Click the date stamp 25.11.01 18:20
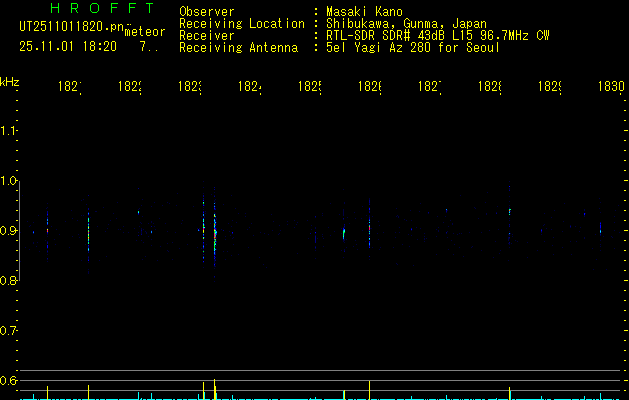The image size is (629, 400). (68, 47)
